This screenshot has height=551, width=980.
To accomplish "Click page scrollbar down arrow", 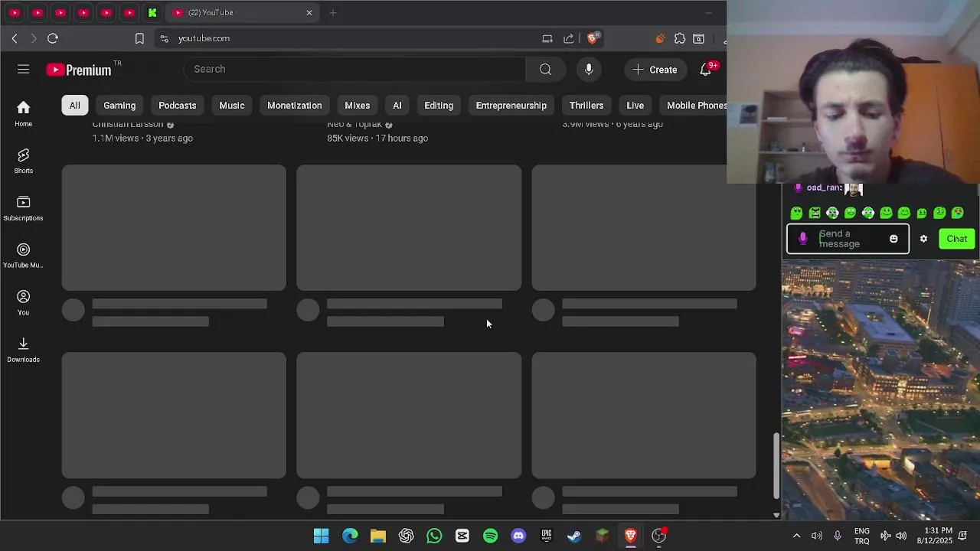I will tap(776, 515).
